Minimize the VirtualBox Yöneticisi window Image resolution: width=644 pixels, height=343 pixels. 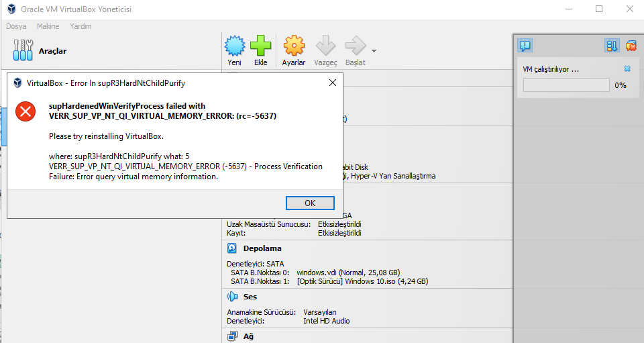pos(569,9)
